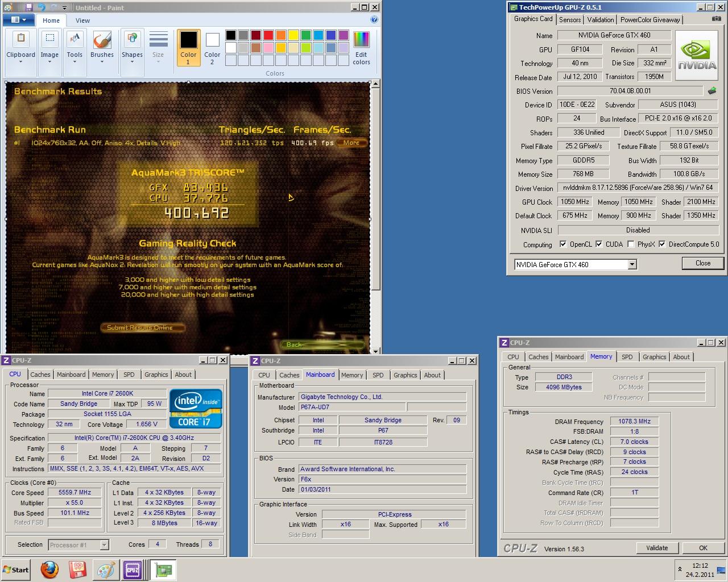Open the NVIDIA GeForce GTX 460 card selector dropdown
The width and height of the screenshot is (728, 582).
[631, 264]
